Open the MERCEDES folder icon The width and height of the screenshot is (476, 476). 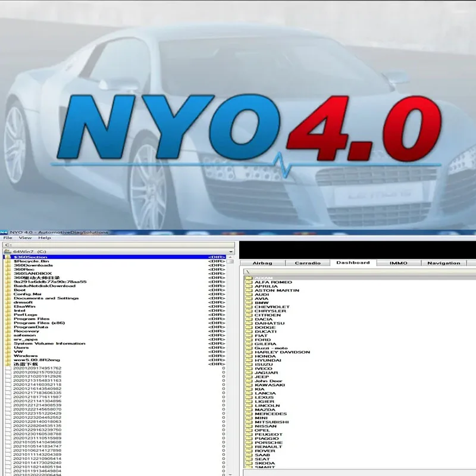click(x=249, y=414)
